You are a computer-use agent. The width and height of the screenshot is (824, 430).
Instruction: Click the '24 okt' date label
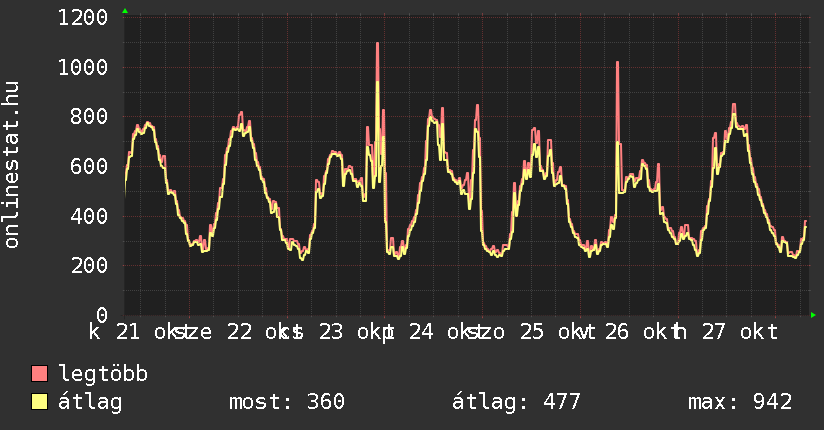click(x=440, y=332)
